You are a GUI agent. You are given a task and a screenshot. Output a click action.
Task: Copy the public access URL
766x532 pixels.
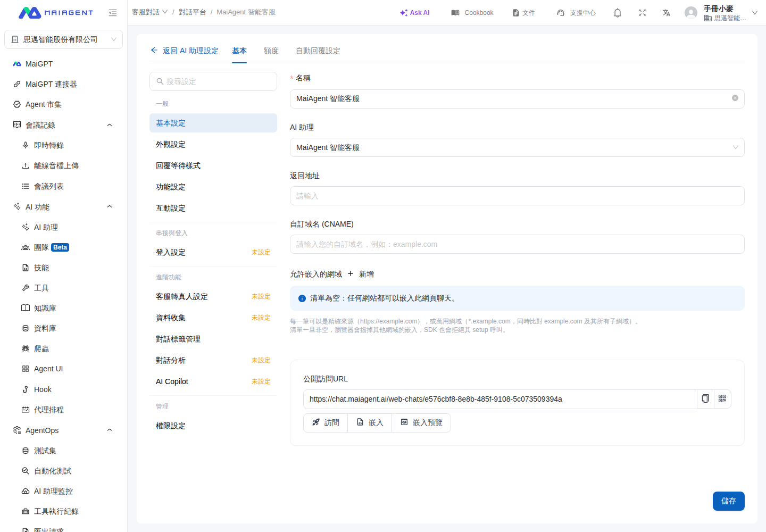705,398
